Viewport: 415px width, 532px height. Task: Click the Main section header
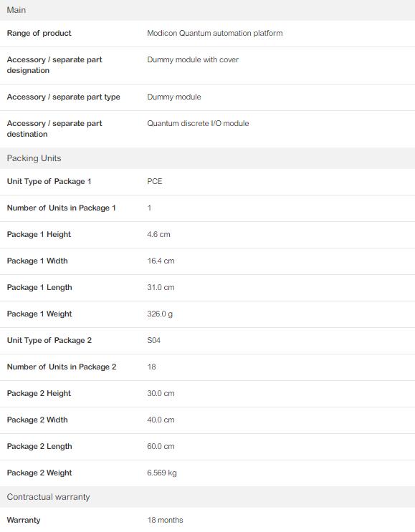pos(208,10)
